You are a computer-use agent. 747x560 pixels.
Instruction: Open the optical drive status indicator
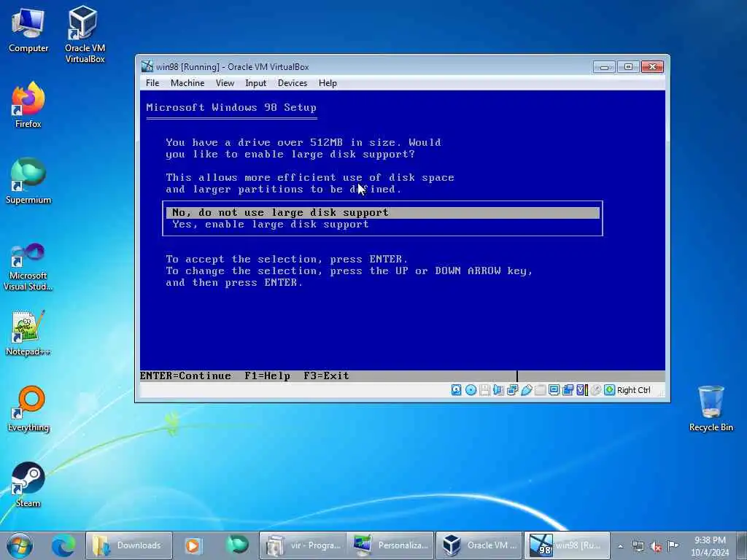tap(471, 390)
